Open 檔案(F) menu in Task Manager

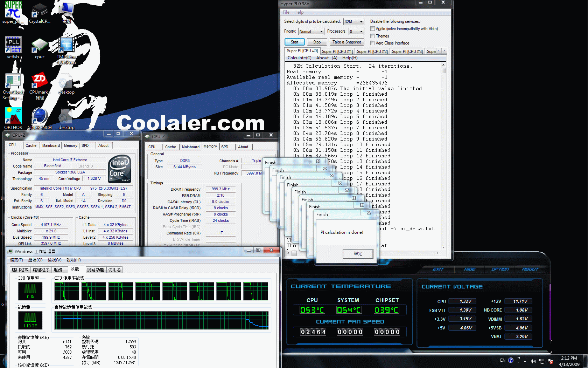pyautogui.click(x=16, y=260)
